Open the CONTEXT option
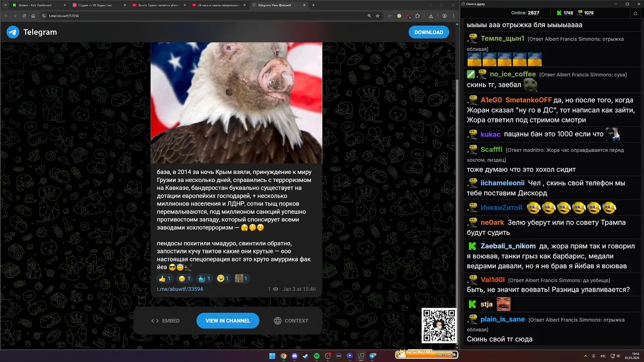 click(x=291, y=321)
